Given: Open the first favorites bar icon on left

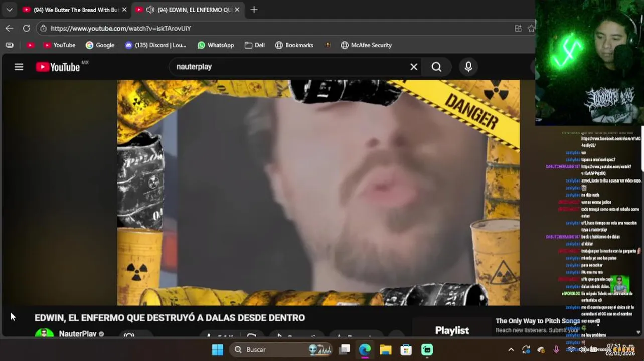Looking at the screenshot, I should 9,45.
